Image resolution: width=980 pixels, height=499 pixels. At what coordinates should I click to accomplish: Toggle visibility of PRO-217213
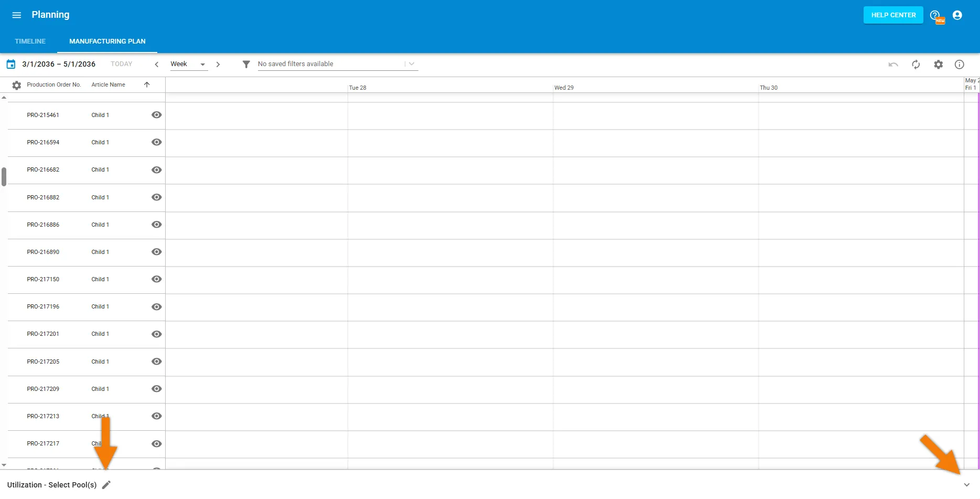pyautogui.click(x=156, y=416)
